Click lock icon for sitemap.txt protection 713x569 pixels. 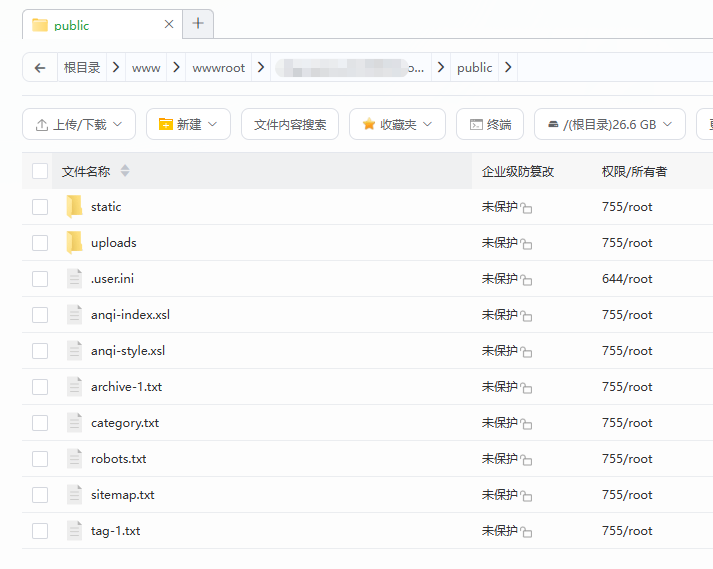coord(526,496)
